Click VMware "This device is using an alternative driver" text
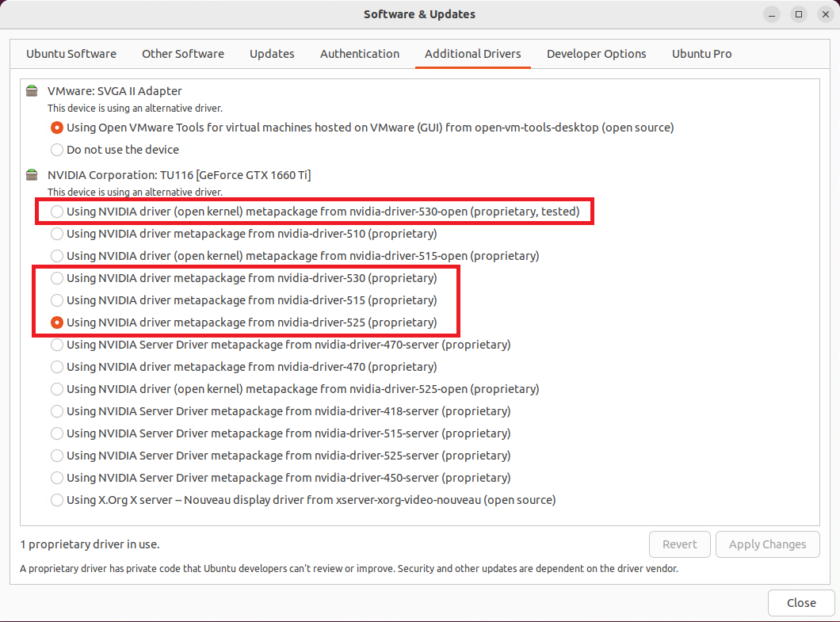This screenshot has height=622, width=840. click(x=135, y=109)
